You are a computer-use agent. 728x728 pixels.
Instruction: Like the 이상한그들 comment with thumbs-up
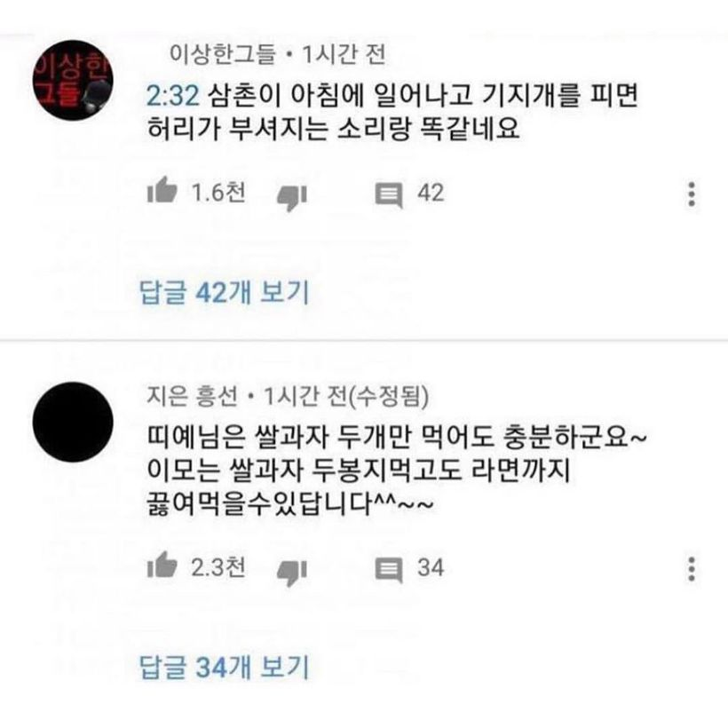point(162,190)
